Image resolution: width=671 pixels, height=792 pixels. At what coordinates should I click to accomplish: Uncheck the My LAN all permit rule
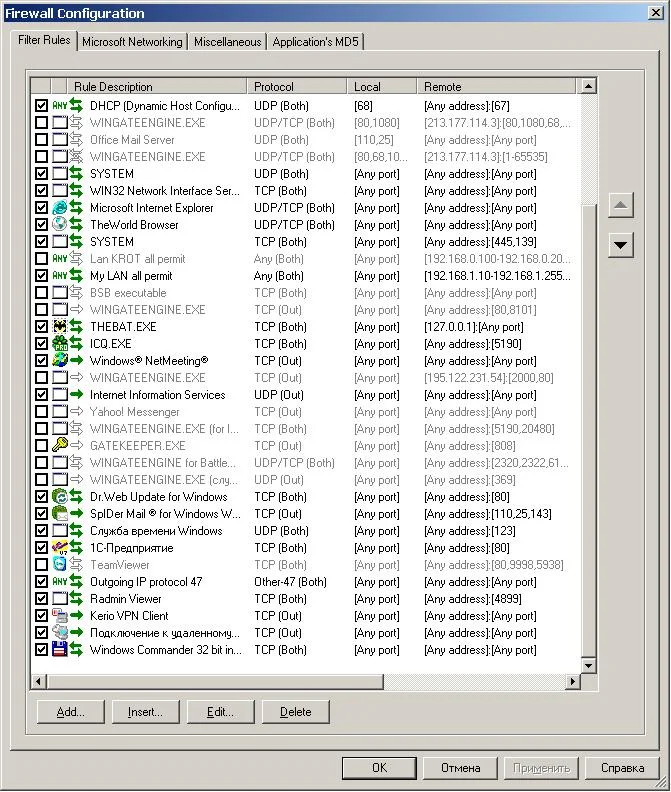[41, 275]
